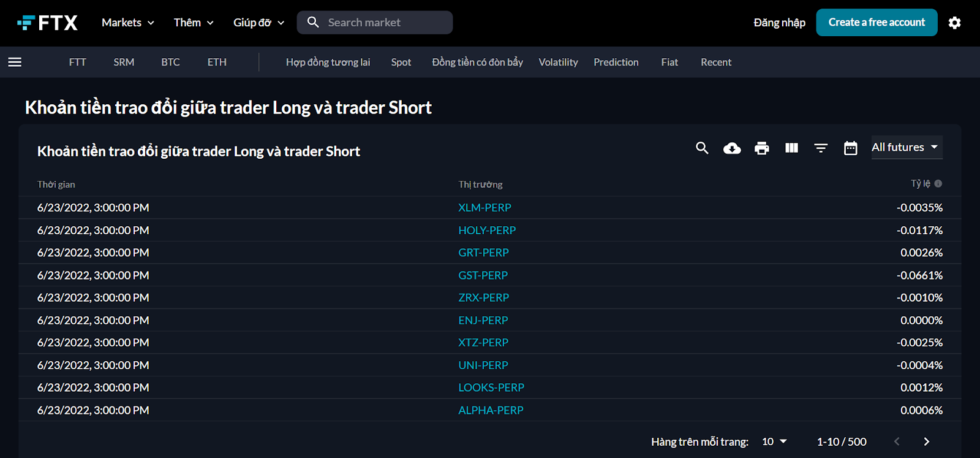Screen dimensions: 980x458
Task: Go to previous page arrow
Action: [x=897, y=441]
